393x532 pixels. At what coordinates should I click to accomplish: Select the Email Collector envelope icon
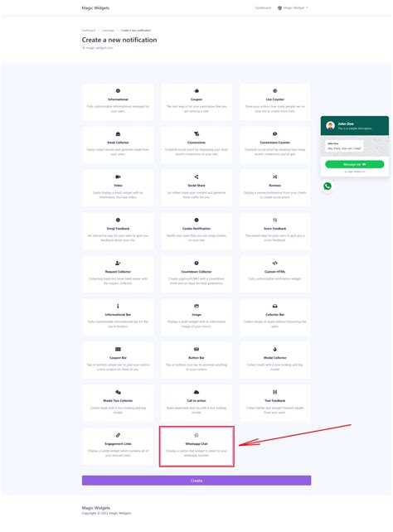[x=118, y=133]
